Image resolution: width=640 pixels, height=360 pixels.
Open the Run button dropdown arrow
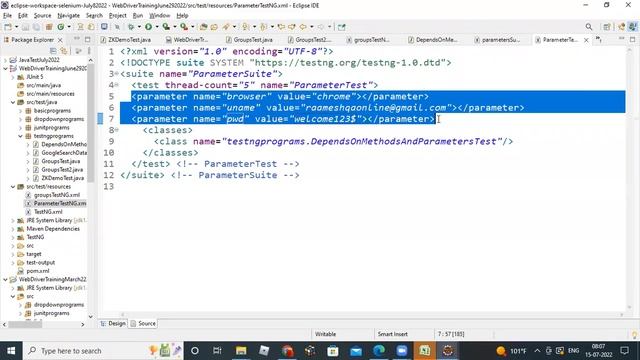point(157,27)
